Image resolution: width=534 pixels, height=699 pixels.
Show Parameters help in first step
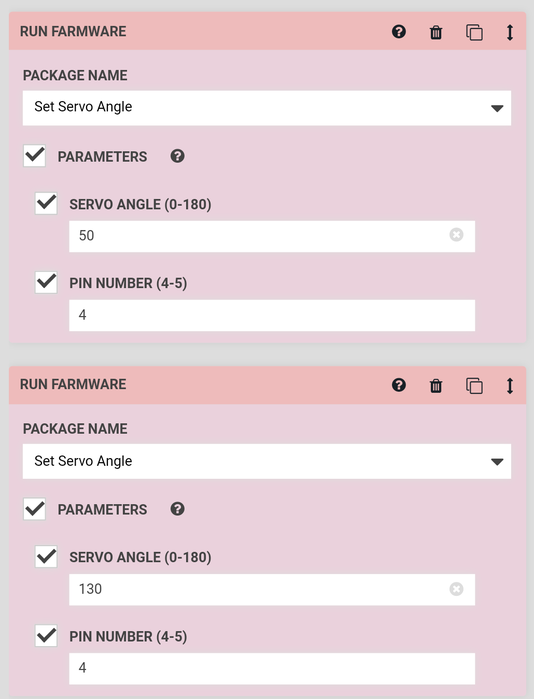click(x=177, y=156)
